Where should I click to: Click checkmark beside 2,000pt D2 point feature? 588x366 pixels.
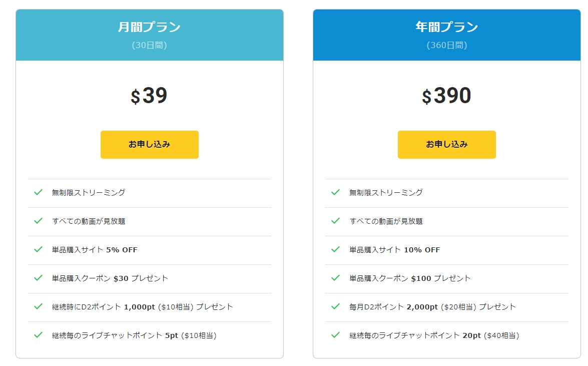[x=336, y=306]
